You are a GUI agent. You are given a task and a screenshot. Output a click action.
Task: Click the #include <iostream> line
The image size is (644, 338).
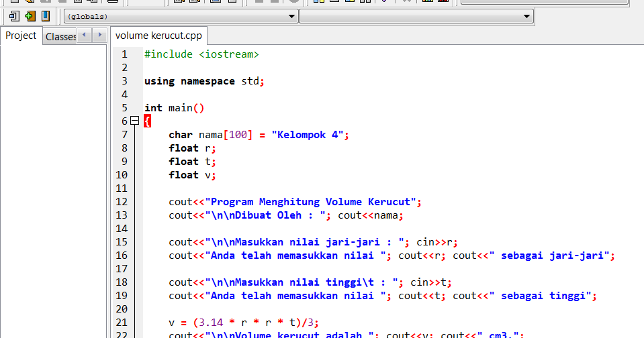(201, 54)
